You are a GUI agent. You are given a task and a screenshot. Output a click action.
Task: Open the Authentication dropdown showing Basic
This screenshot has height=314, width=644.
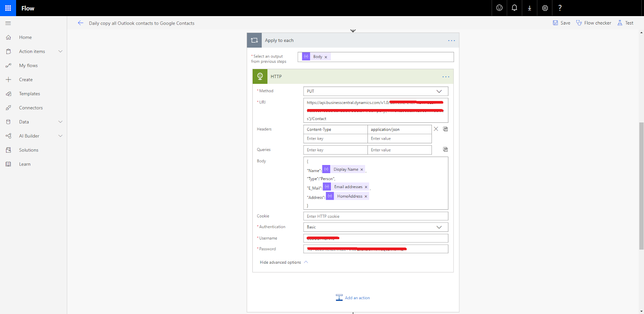(376, 227)
